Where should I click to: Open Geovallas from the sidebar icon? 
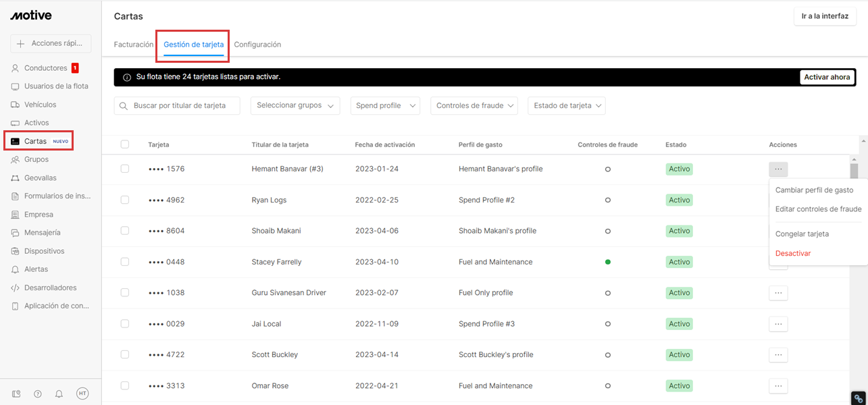pyautogui.click(x=15, y=178)
